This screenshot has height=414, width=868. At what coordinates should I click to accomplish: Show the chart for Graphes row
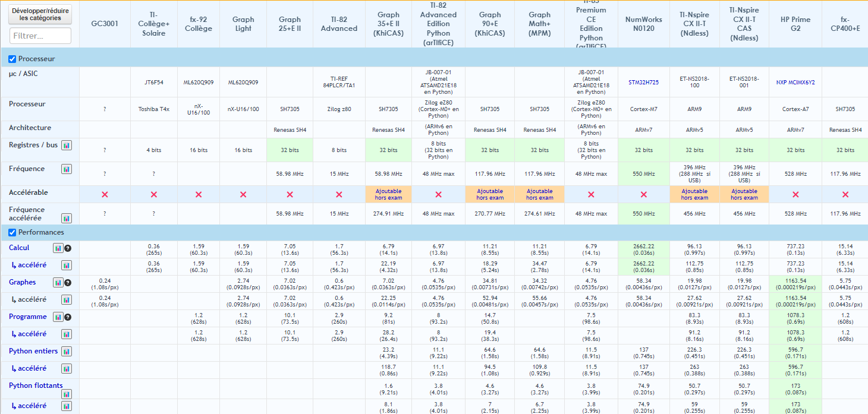click(x=58, y=283)
